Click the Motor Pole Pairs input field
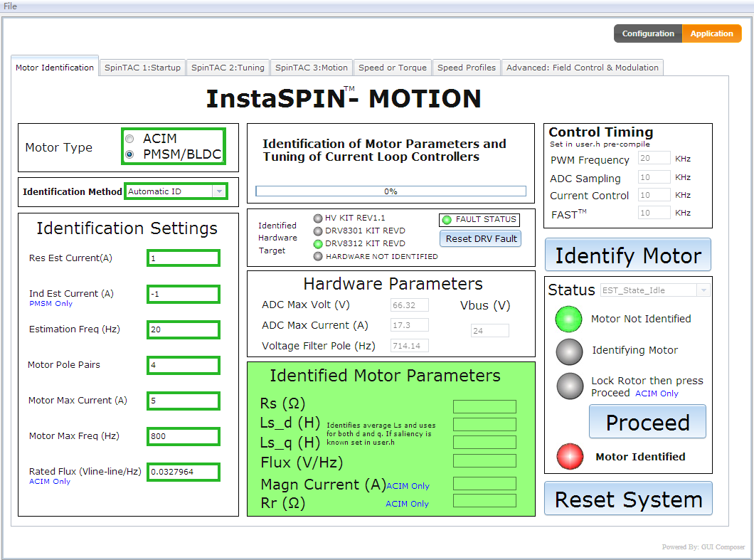 point(184,365)
